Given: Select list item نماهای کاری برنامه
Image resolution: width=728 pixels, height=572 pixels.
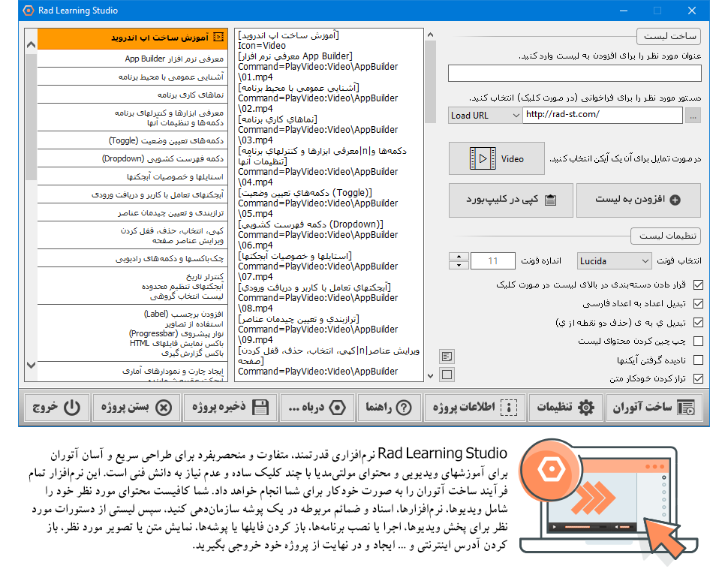Looking at the screenshot, I should coord(132,95).
